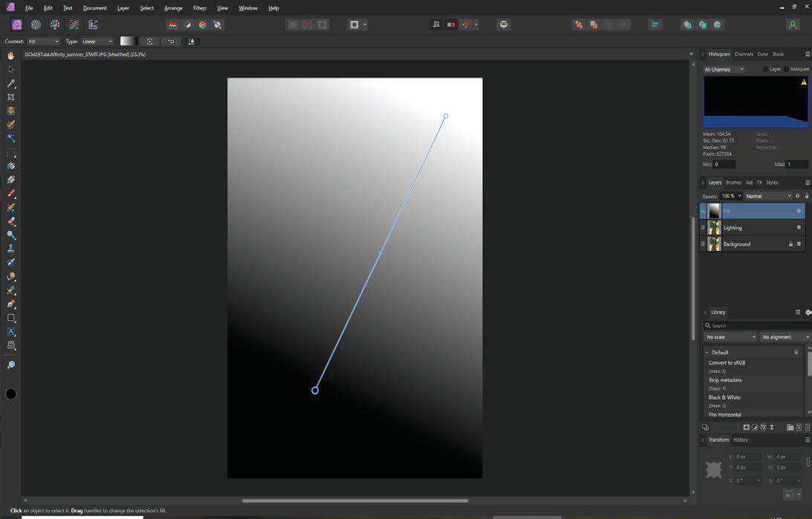Select the Crop tool in the toolbar
812x519 pixels.
10,97
